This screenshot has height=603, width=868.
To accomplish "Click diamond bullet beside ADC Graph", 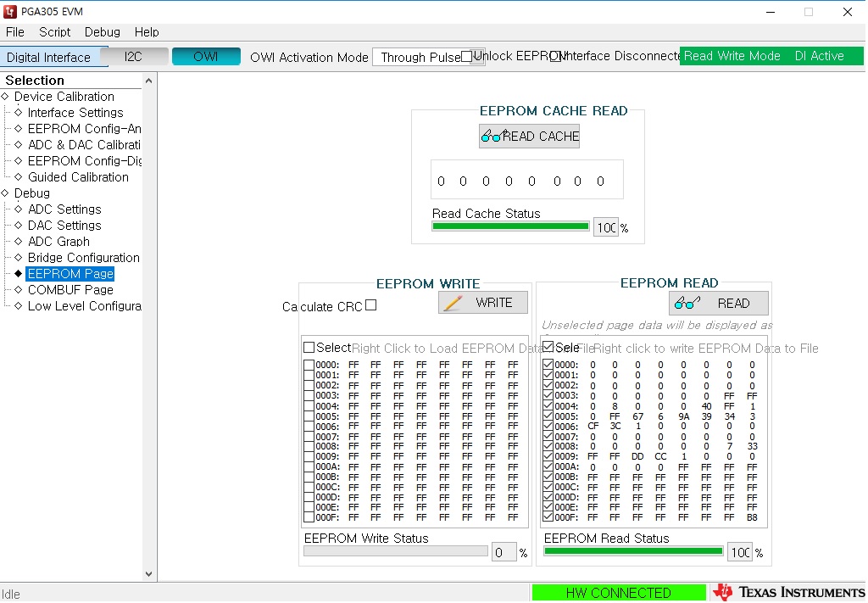I will tap(19, 242).
